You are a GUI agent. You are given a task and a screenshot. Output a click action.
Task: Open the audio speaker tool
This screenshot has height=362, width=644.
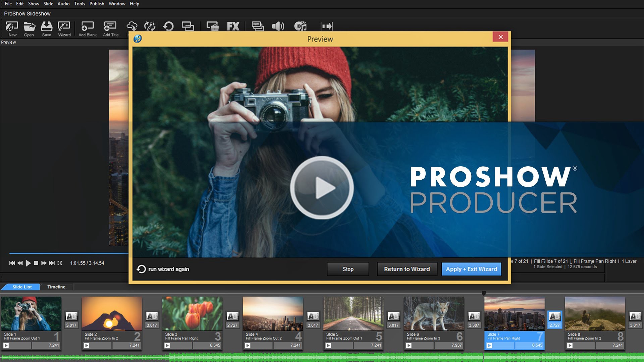pyautogui.click(x=278, y=26)
